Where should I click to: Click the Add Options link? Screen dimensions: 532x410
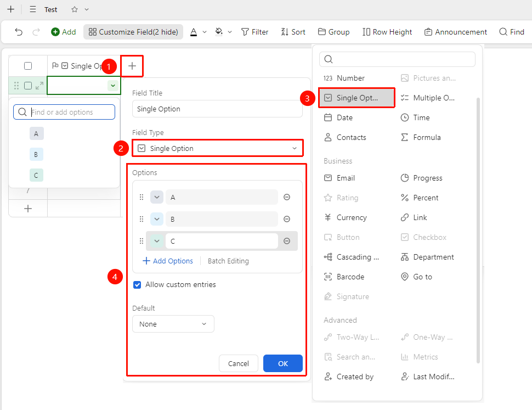(x=168, y=261)
